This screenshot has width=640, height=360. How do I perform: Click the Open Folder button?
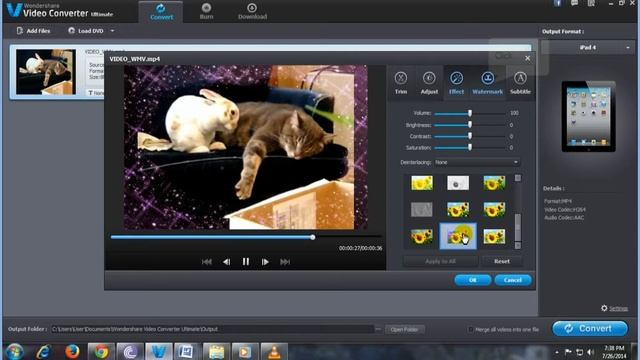point(404,329)
